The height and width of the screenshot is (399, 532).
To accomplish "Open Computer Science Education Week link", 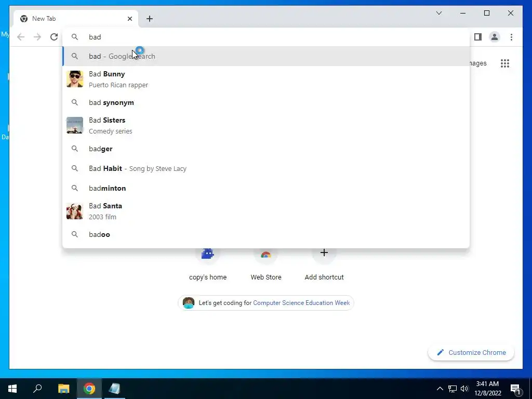I will pyautogui.click(x=301, y=303).
